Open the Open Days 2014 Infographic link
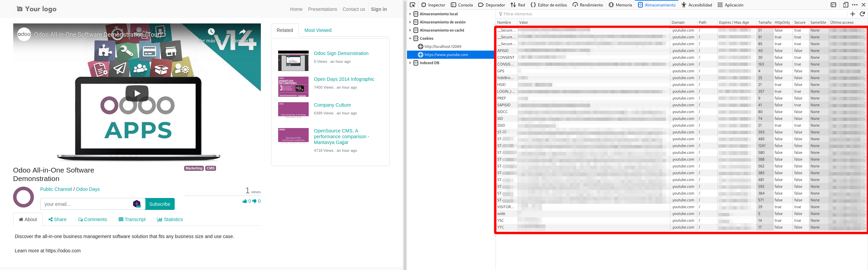 (344, 79)
